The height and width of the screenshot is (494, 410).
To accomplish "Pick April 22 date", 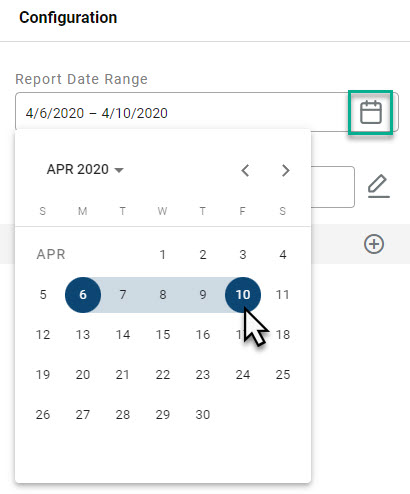I will [163, 375].
